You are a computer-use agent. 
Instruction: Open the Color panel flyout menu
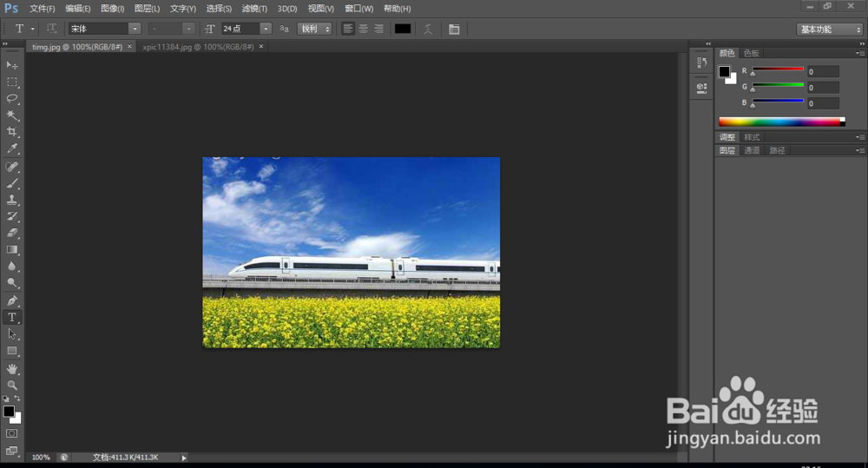coord(859,53)
